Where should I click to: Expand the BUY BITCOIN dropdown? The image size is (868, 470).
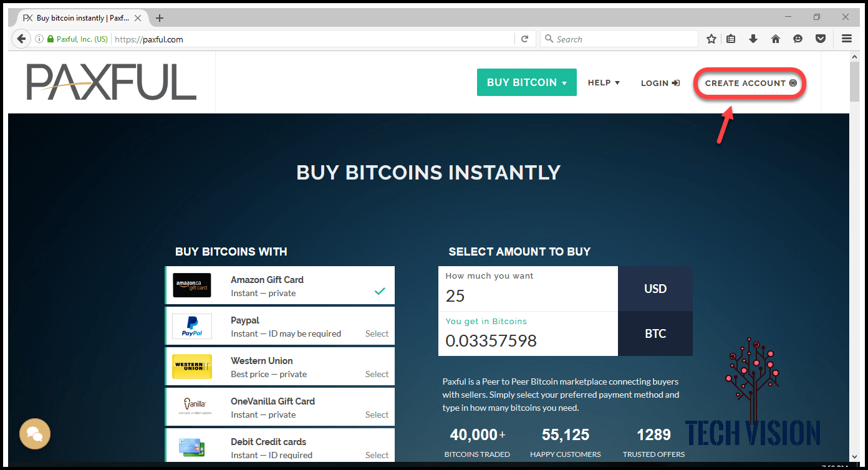pyautogui.click(x=527, y=82)
